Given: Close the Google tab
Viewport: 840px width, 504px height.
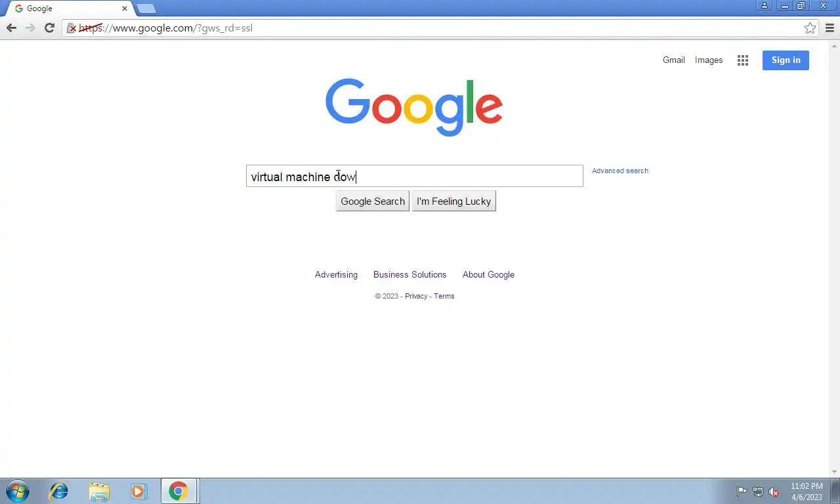Looking at the screenshot, I should tap(125, 9).
